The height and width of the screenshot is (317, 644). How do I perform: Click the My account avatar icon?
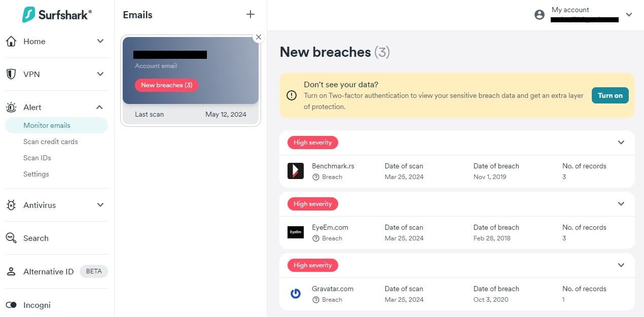pos(540,15)
